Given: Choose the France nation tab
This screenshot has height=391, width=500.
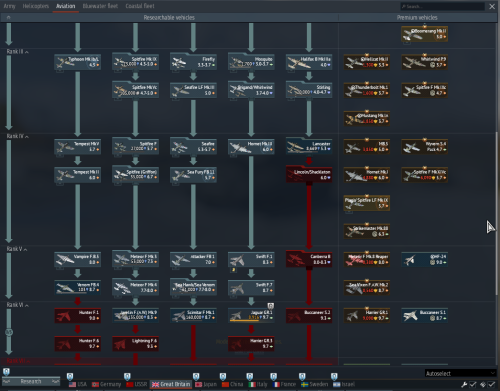Looking at the screenshot, I should point(284,384).
